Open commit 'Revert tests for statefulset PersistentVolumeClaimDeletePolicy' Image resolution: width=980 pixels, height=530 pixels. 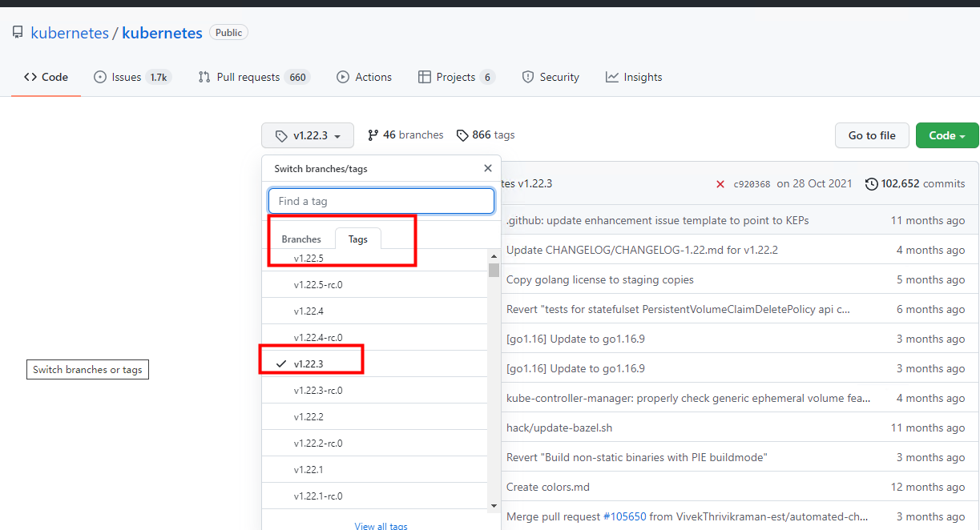point(678,309)
